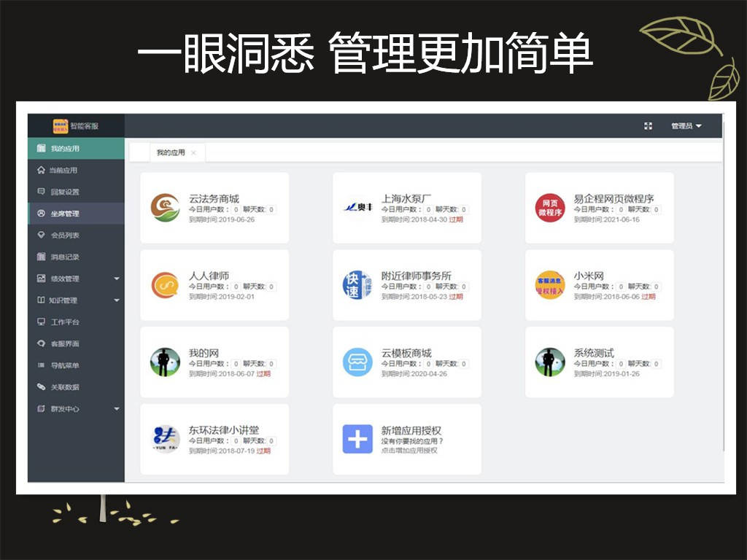Select the 我的应用 sidebar item
Image resolution: width=747 pixels, height=560 pixels.
click(76, 149)
